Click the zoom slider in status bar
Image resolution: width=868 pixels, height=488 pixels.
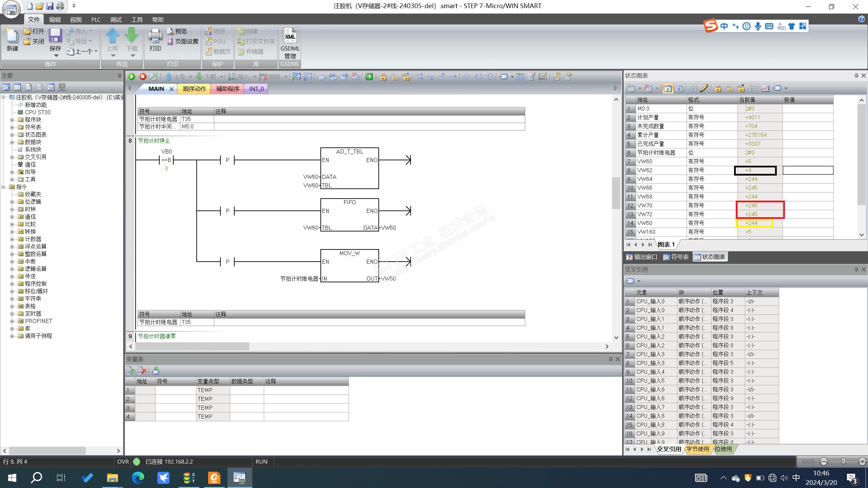pos(843,461)
